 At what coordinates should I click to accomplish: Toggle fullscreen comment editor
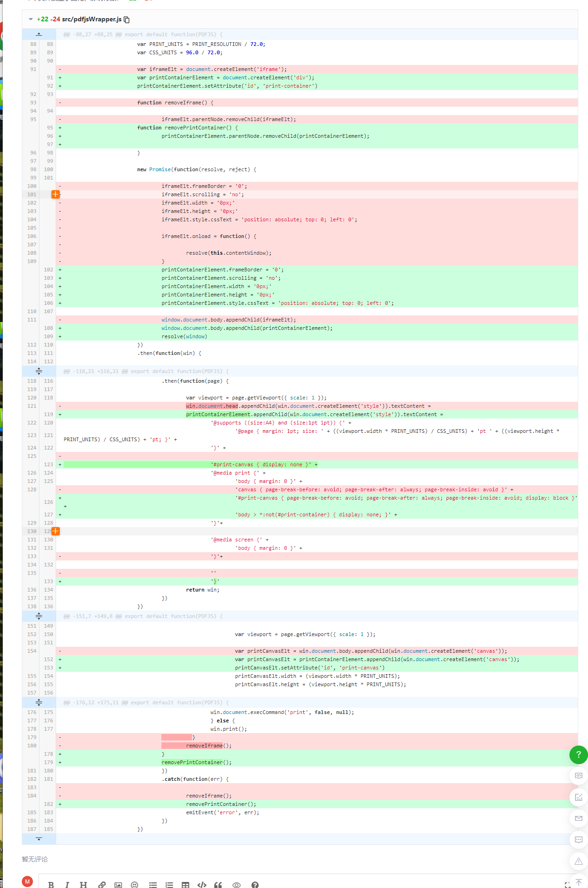568,885
